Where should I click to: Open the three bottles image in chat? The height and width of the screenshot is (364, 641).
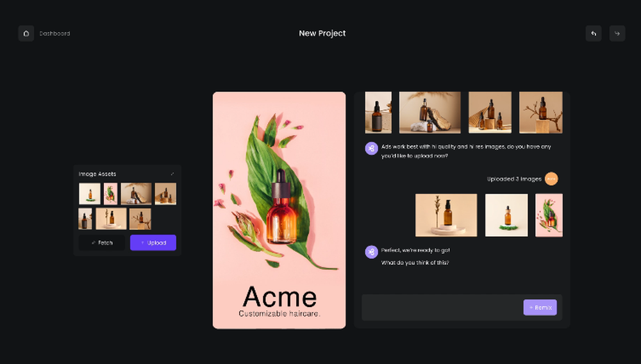[490, 112]
